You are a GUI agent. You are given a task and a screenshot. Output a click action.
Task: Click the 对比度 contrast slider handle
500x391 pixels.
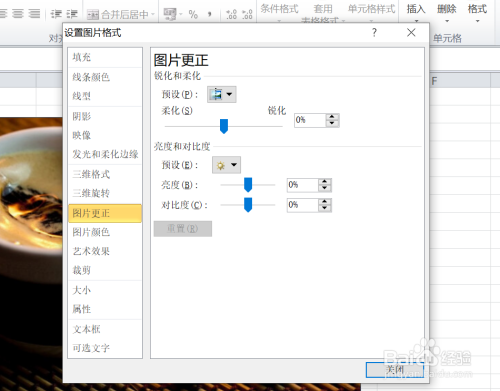tap(248, 205)
